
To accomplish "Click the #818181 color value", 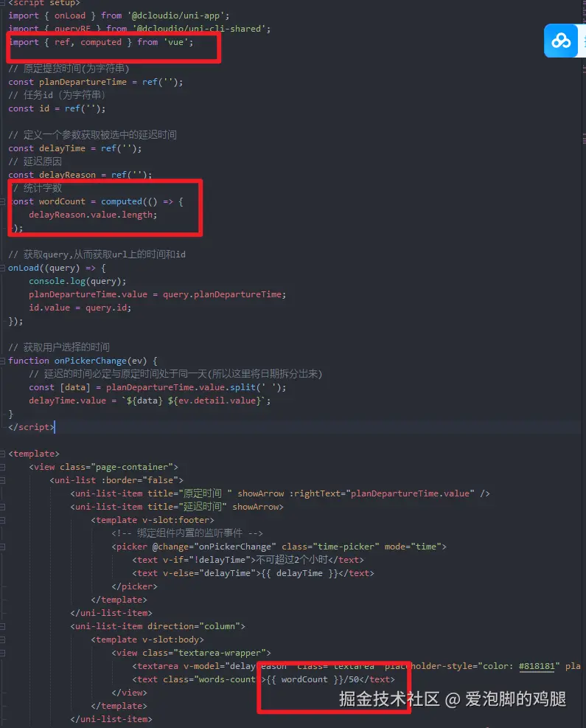I will (537, 666).
